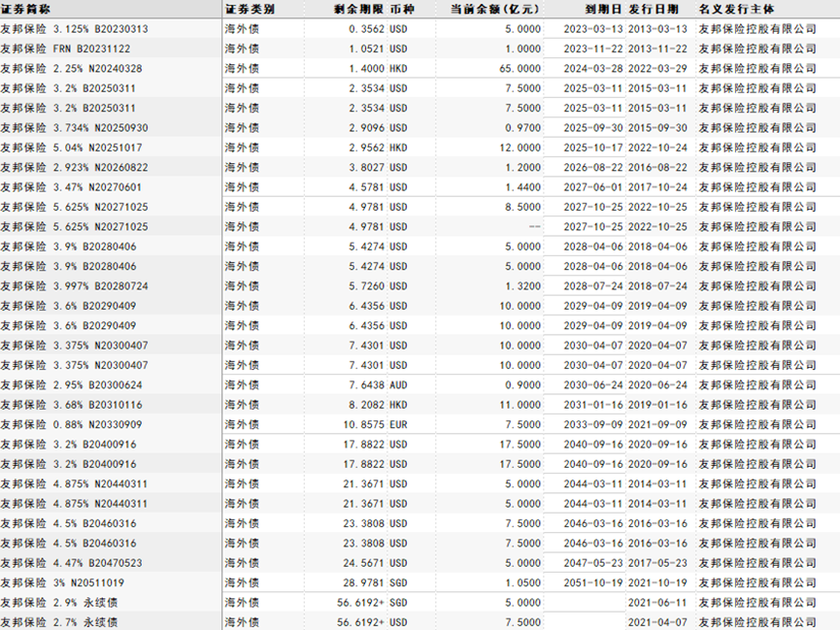Click remaining term value 24.5671

364,563
